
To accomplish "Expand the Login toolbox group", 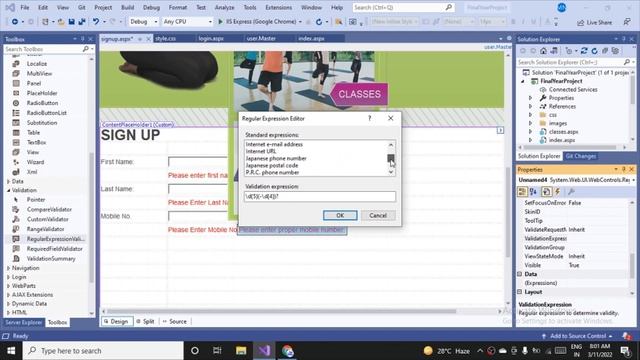I will pyautogui.click(x=9, y=277).
